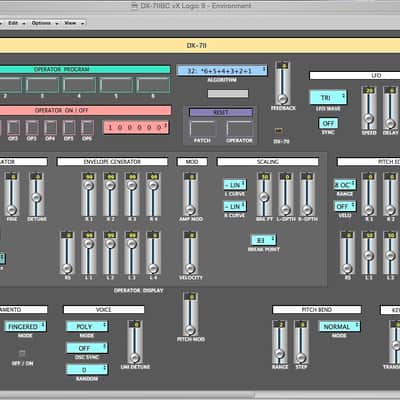Click the Pitch EG RS slider

coord(347,253)
